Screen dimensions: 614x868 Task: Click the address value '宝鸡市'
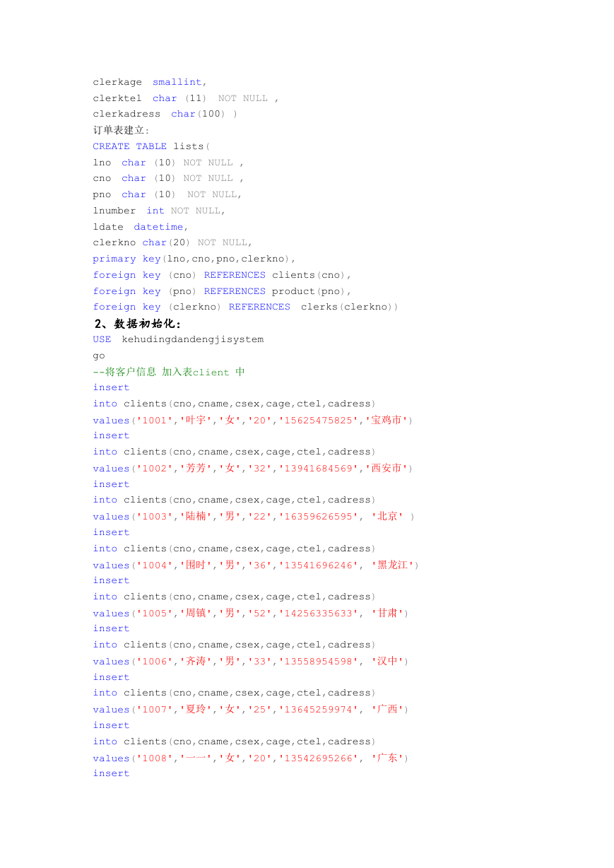386,420
